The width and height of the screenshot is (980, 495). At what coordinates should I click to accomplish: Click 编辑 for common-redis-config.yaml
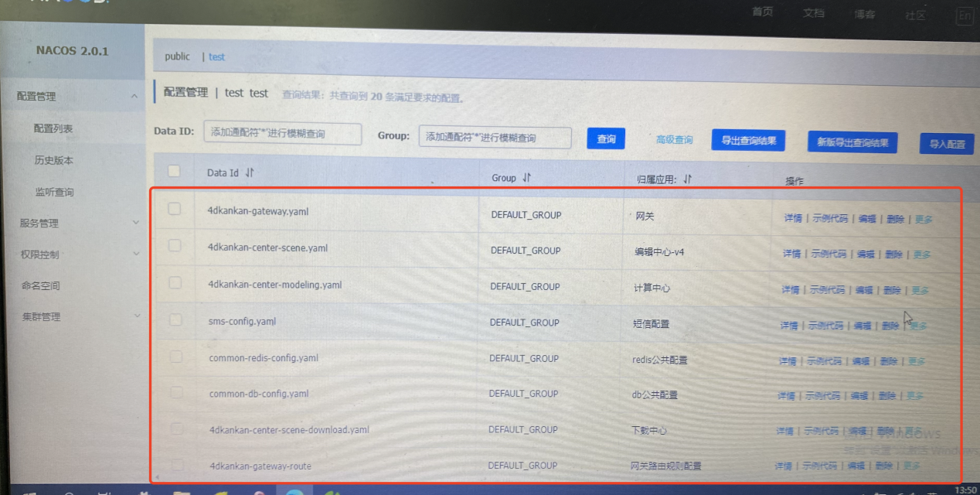coord(860,361)
